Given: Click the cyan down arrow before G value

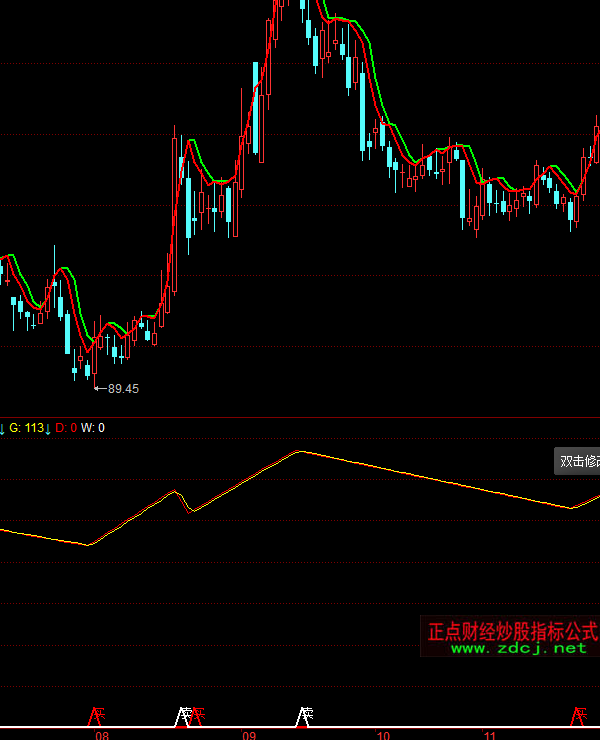Looking at the screenshot, I should (x=3, y=428).
